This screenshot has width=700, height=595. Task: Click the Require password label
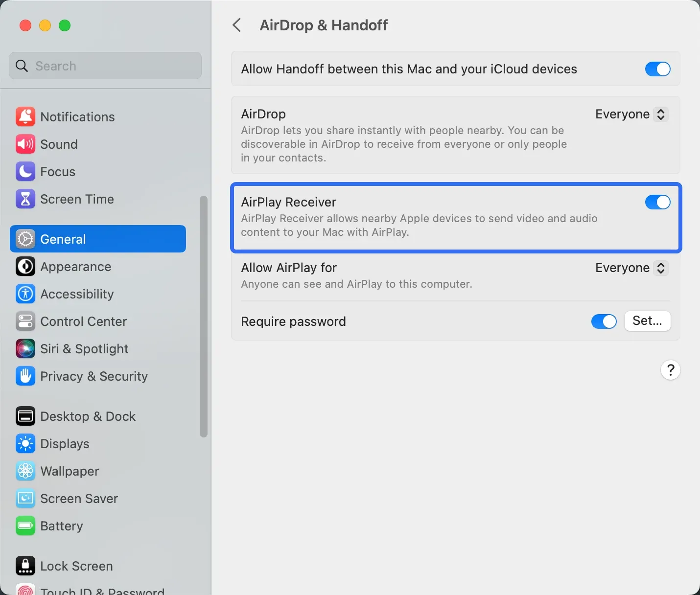(x=294, y=321)
